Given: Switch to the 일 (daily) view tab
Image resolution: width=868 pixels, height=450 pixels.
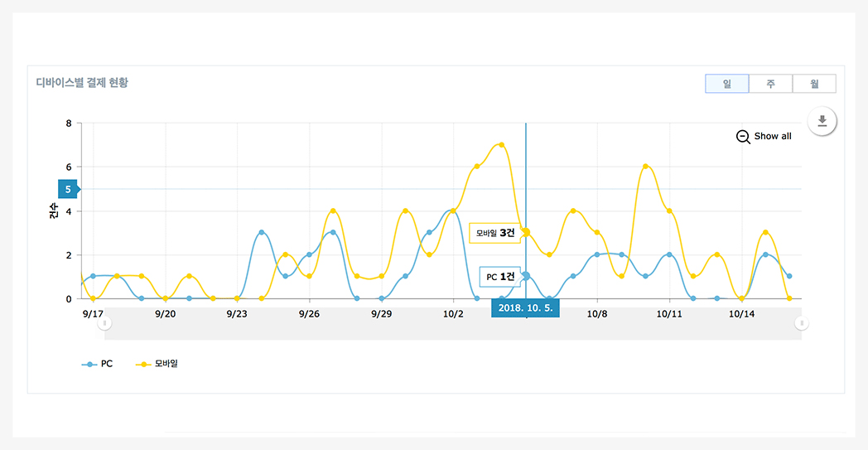Looking at the screenshot, I should [x=726, y=84].
